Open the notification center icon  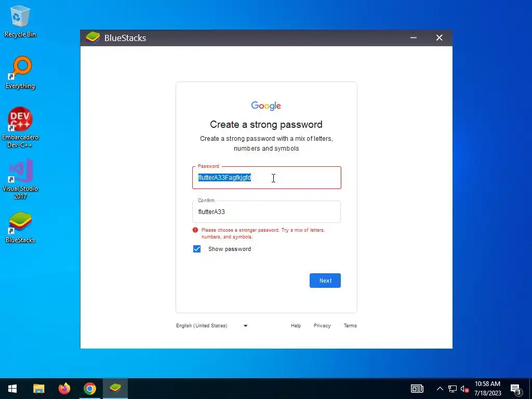tap(516, 389)
